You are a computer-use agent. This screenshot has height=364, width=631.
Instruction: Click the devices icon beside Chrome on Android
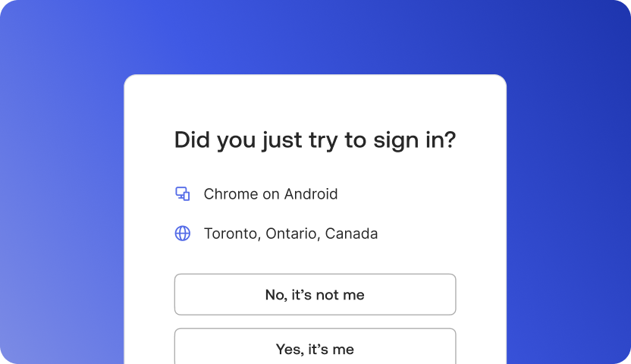pyautogui.click(x=183, y=194)
